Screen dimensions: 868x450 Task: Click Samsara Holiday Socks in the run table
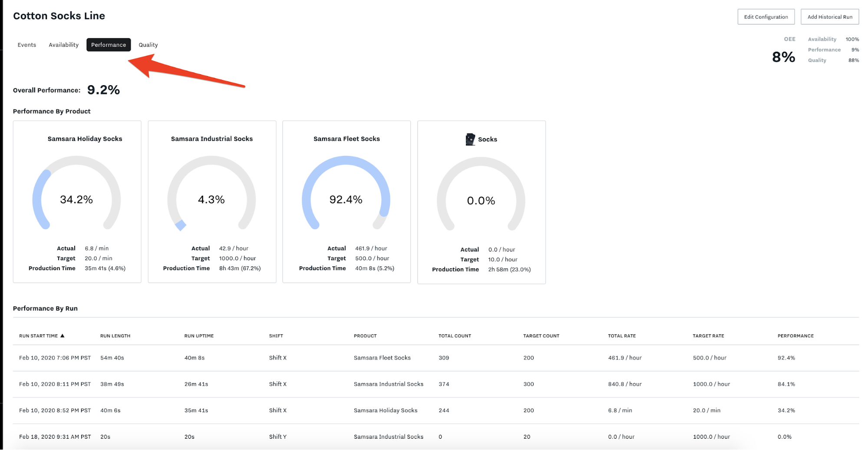(386, 410)
